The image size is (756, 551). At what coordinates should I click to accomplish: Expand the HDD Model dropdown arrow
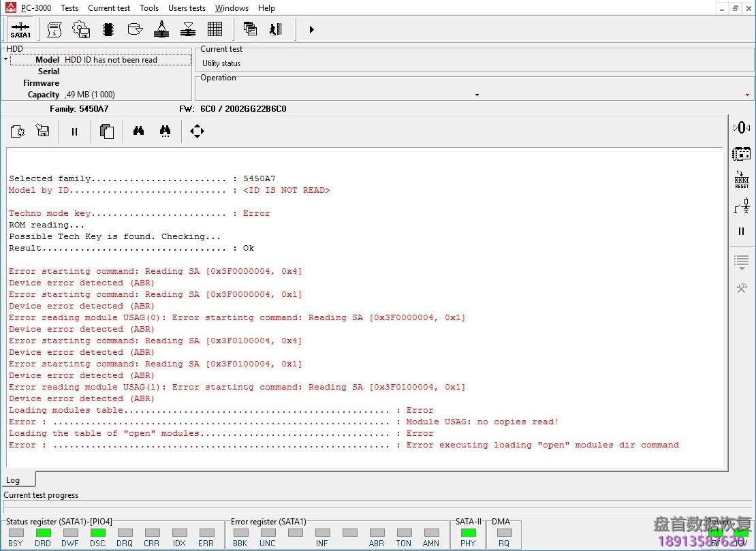(5, 60)
